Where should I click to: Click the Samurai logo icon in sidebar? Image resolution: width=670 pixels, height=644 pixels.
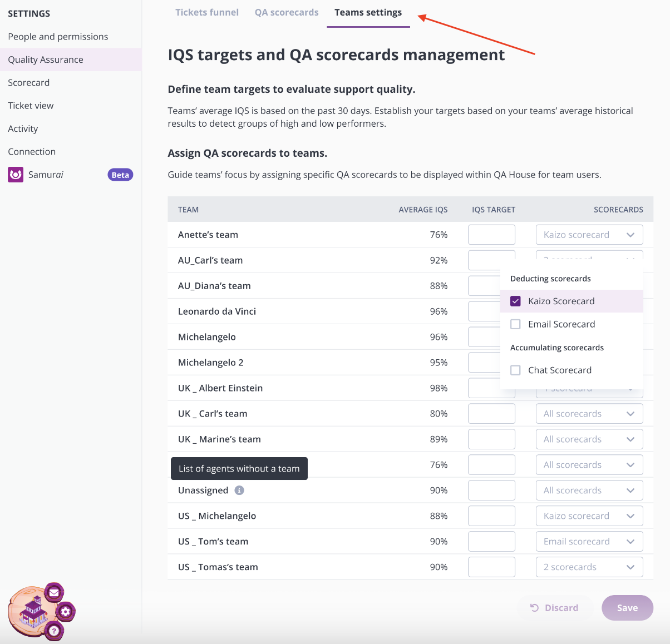(x=16, y=175)
